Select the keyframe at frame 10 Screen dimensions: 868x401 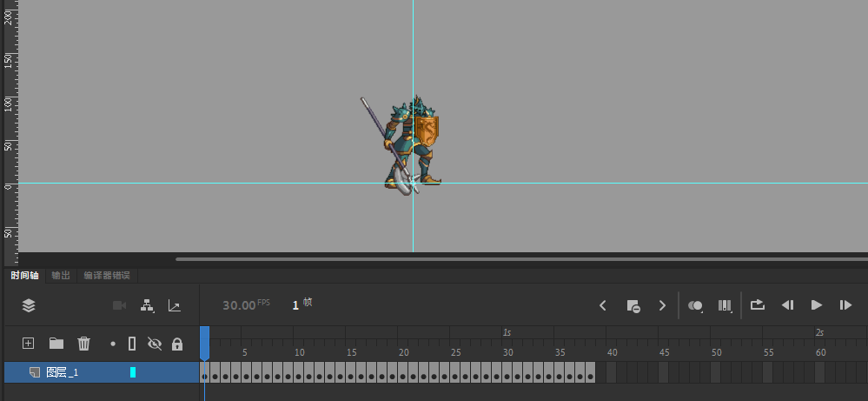[x=298, y=372]
